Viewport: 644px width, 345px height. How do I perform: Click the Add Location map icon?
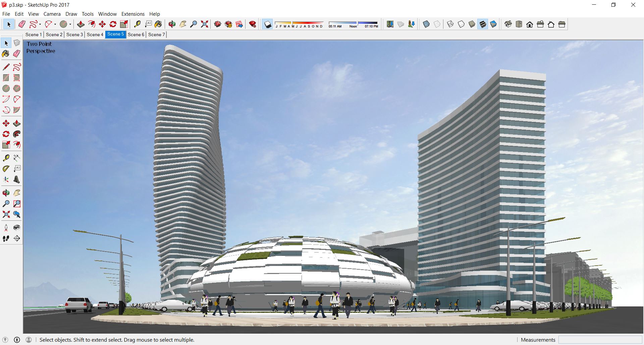(x=390, y=24)
